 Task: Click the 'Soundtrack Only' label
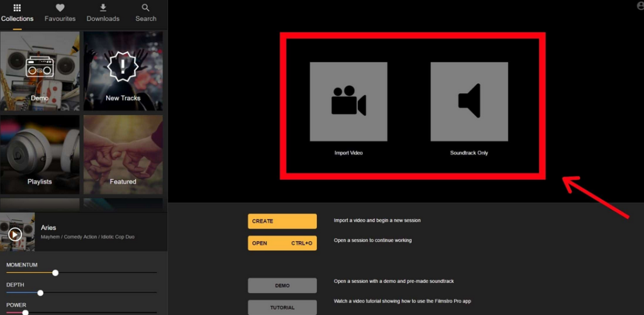pyautogui.click(x=469, y=153)
